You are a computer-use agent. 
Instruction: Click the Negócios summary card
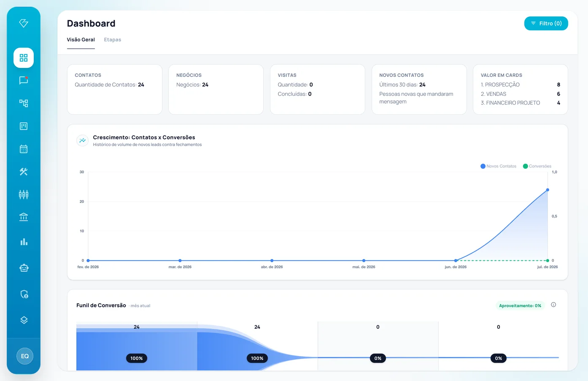(x=216, y=89)
